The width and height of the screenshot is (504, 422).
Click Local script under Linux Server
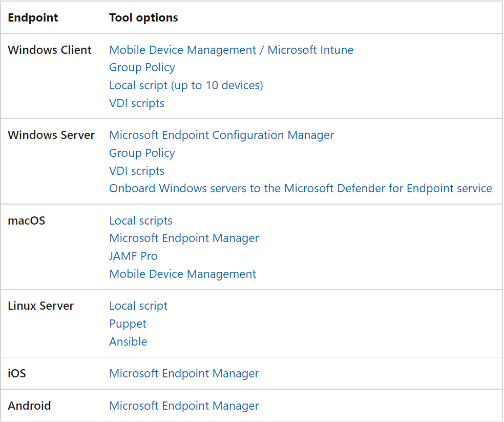tap(138, 306)
